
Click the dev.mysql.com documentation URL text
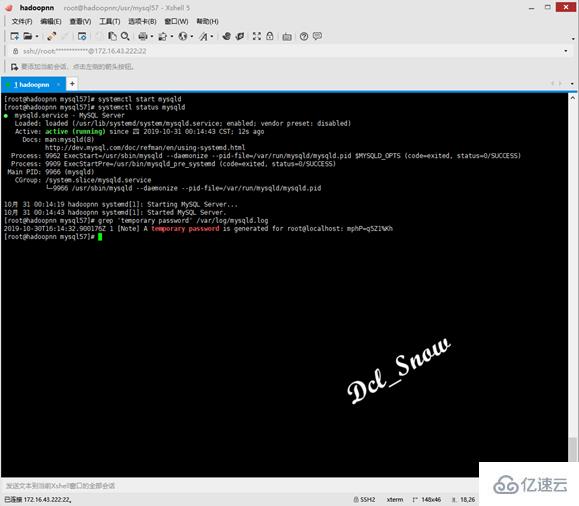pyautogui.click(x=145, y=148)
